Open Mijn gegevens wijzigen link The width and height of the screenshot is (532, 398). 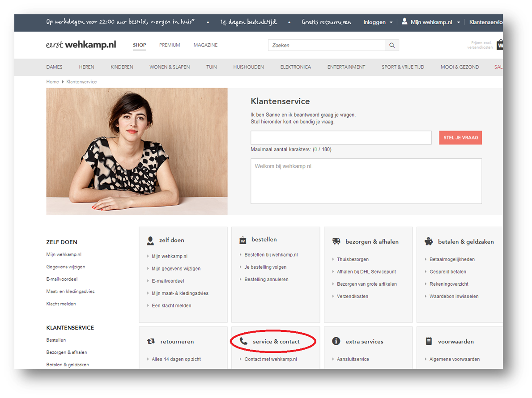[176, 268]
